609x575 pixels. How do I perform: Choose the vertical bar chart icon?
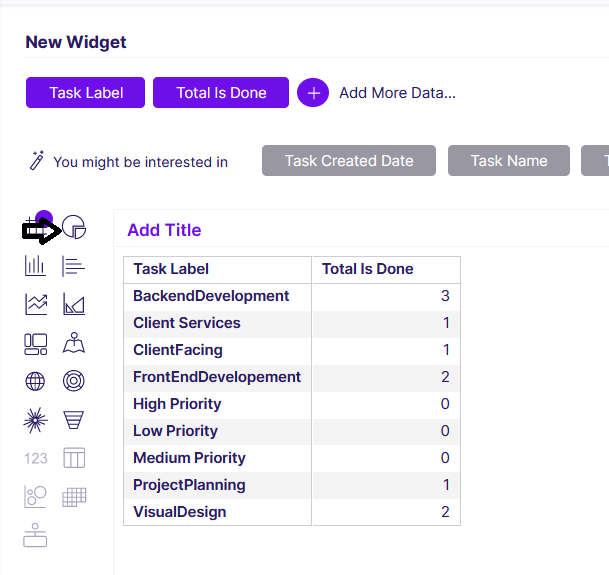(35, 266)
